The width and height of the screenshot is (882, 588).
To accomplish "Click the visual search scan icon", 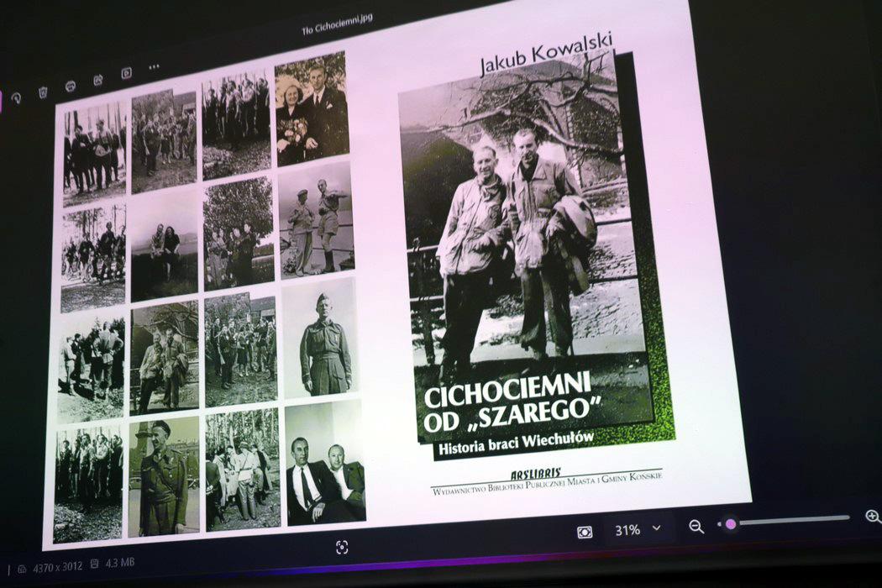I will coord(341,547).
